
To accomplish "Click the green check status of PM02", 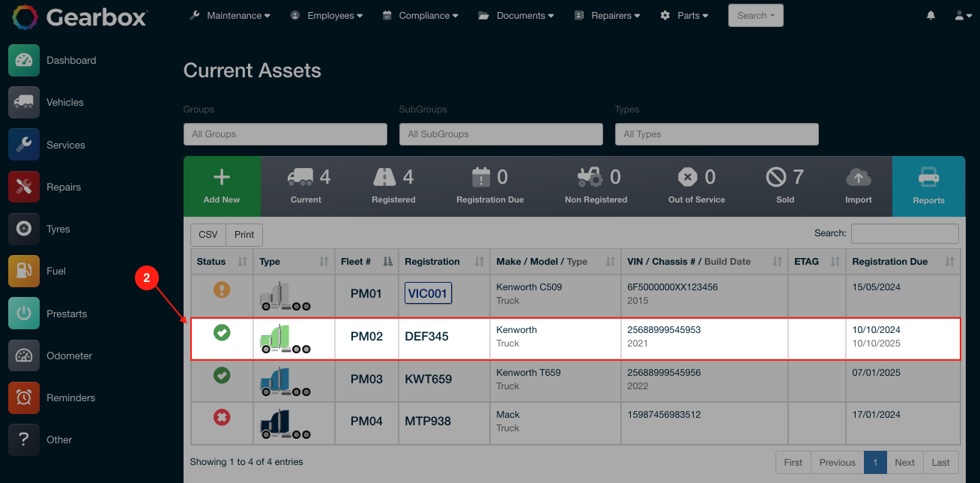I will tap(222, 332).
